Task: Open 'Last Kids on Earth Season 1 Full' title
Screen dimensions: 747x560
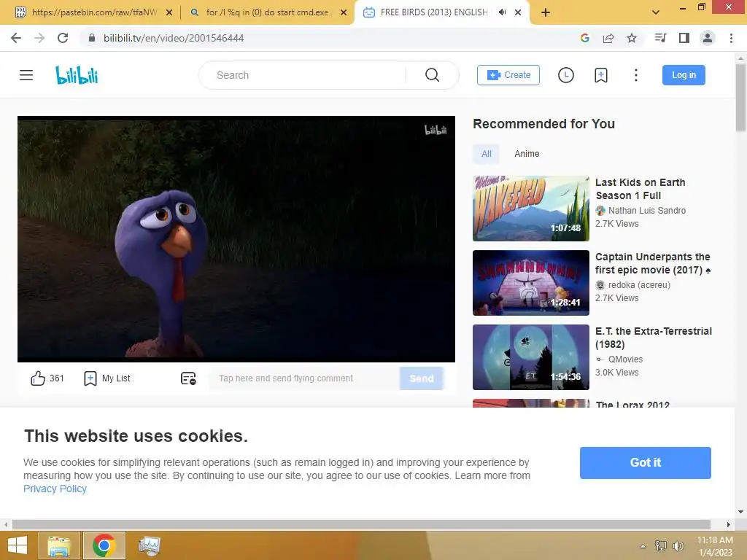Action: click(640, 189)
